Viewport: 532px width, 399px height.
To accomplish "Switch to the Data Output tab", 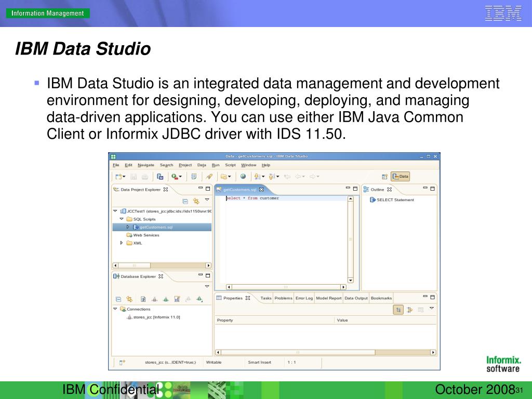I will [x=356, y=298].
